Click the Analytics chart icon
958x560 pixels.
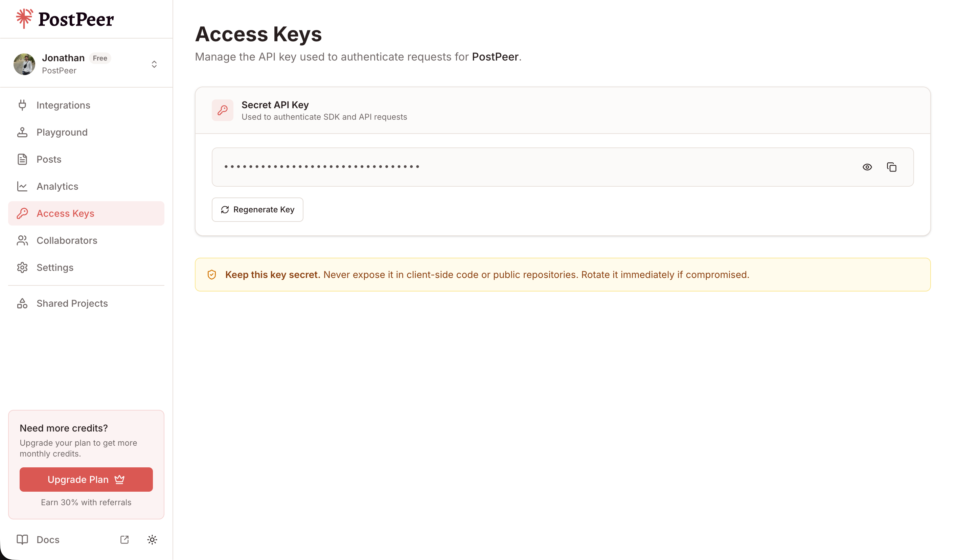pos(22,186)
